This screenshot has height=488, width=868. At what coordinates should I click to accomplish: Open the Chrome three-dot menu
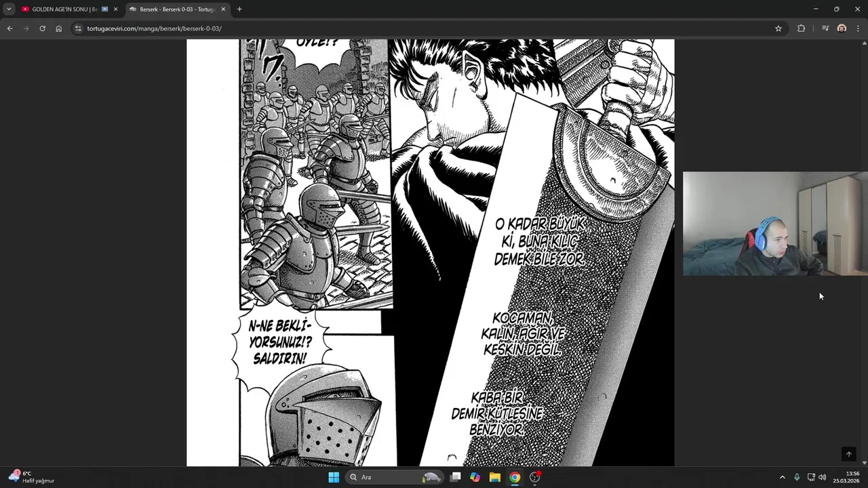pos(859,28)
